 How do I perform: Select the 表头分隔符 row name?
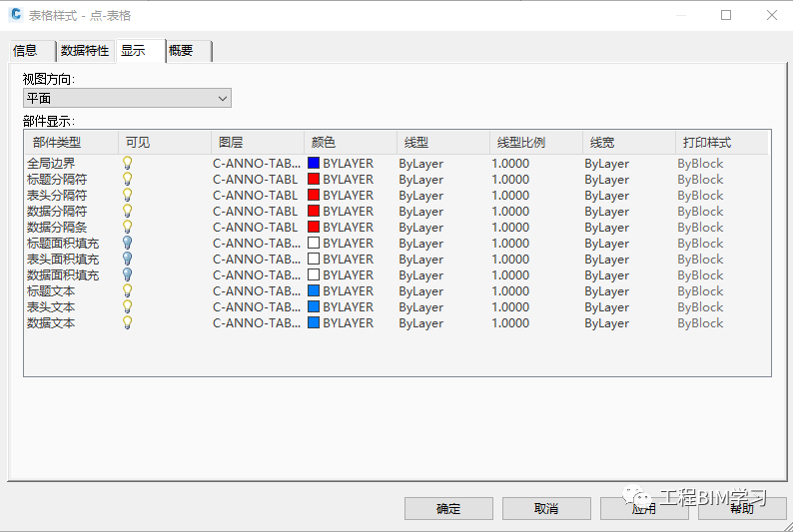pos(57,195)
